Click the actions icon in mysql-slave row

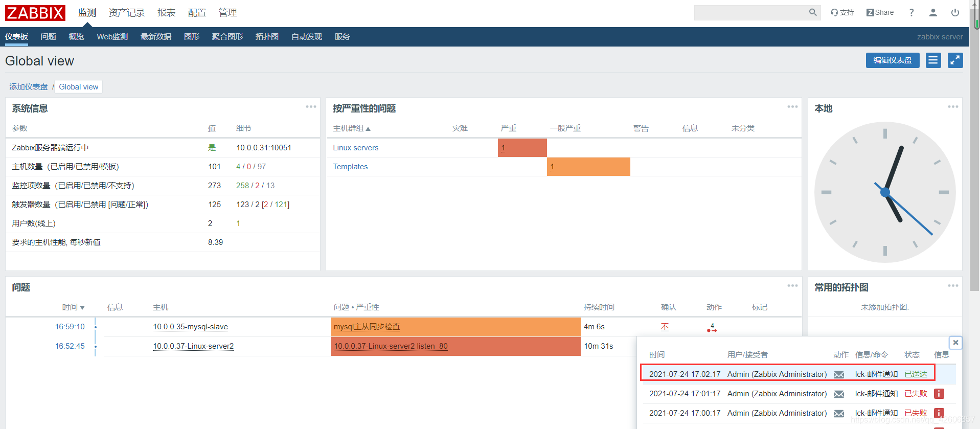712,328
